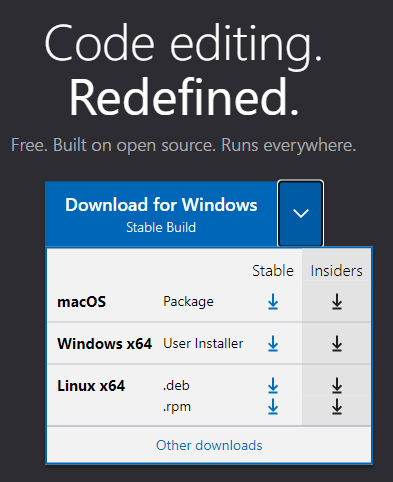The height and width of the screenshot is (482, 393).
Task: Download Linux x64 Insiders .deb package
Action: click(x=337, y=385)
